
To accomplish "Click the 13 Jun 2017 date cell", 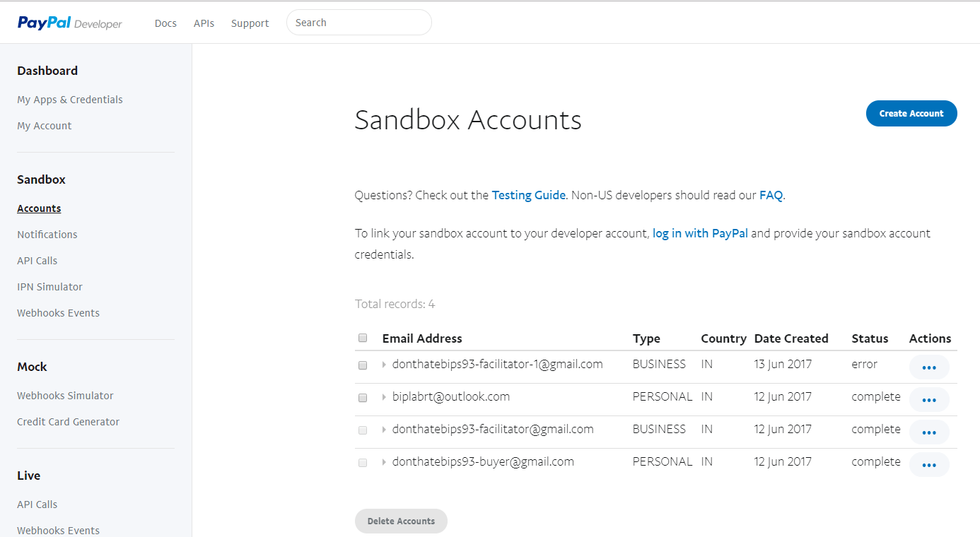I will pos(783,365).
